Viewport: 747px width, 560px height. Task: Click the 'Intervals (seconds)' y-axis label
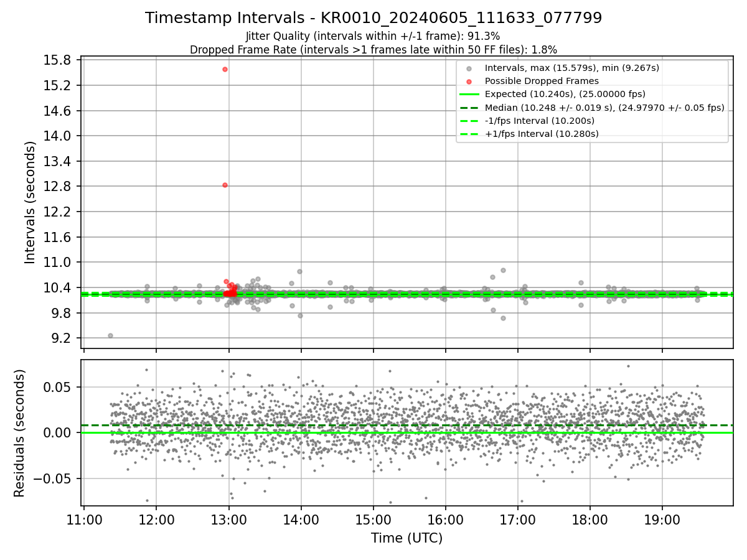pos(31,202)
